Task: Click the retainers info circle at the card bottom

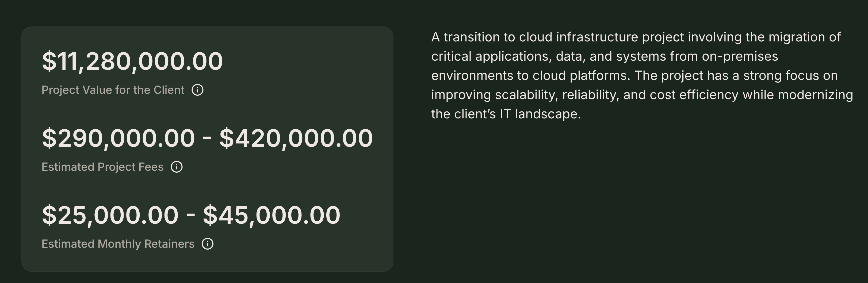Action: [x=208, y=243]
